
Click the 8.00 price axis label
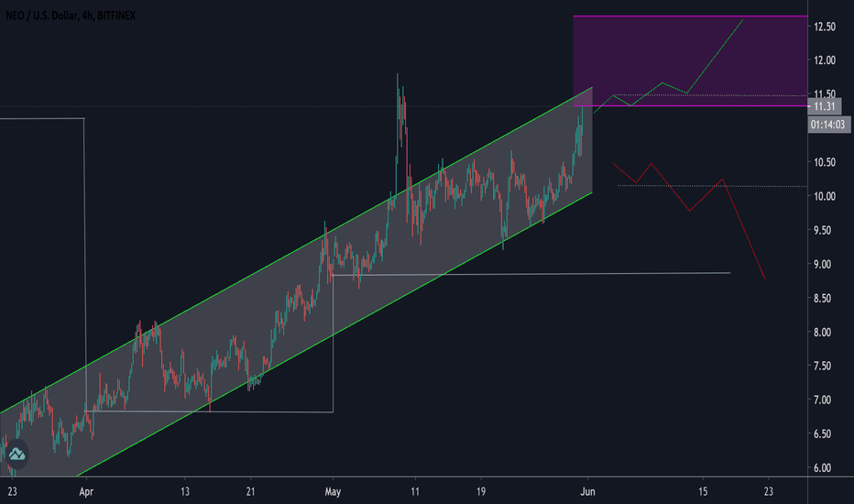click(823, 333)
